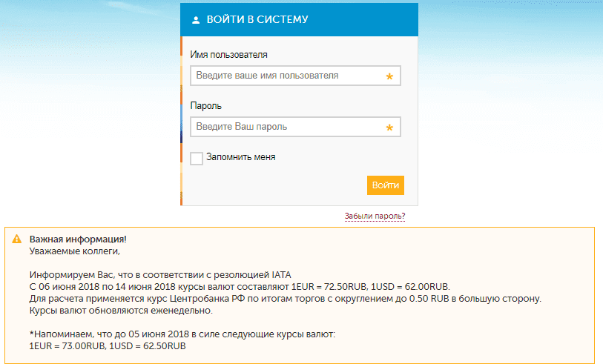Click the warning triangle icon

pyautogui.click(x=17, y=239)
